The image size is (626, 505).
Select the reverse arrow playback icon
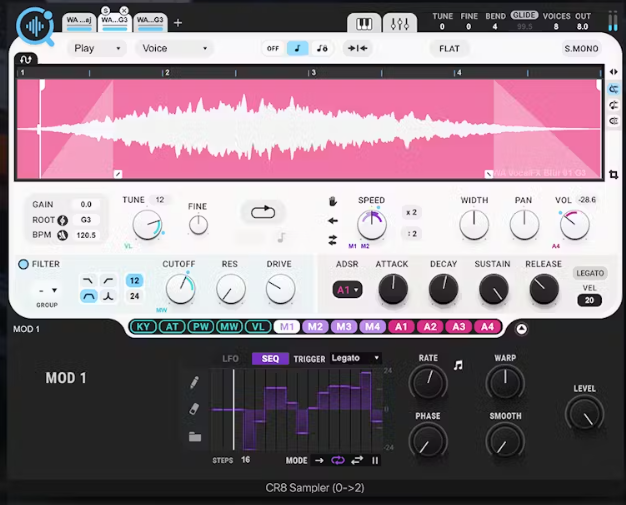click(333, 220)
